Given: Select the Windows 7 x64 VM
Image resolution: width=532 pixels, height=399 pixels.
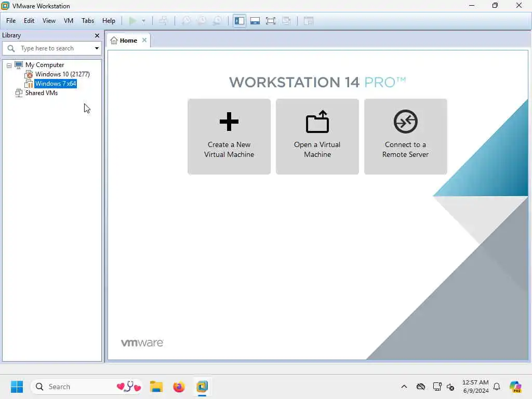Looking at the screenshot, I should (x=55, y=84).
